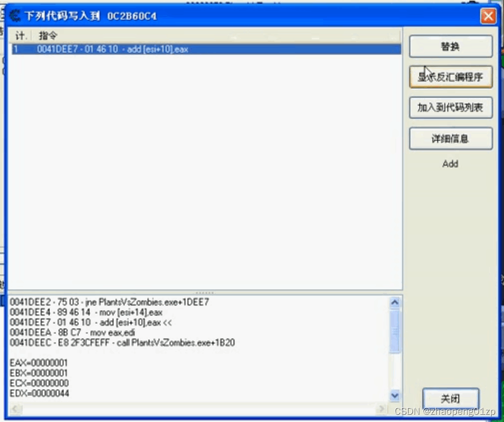The height and width of the screenshot is (422, 504).
Task: Click the EDX=00000044 register value
Action: 39,393
